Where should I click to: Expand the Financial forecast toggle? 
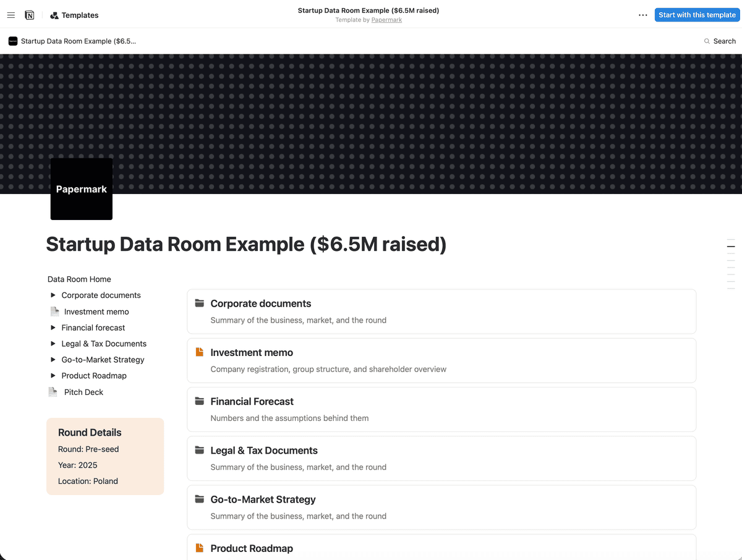[x=53, y=328]
